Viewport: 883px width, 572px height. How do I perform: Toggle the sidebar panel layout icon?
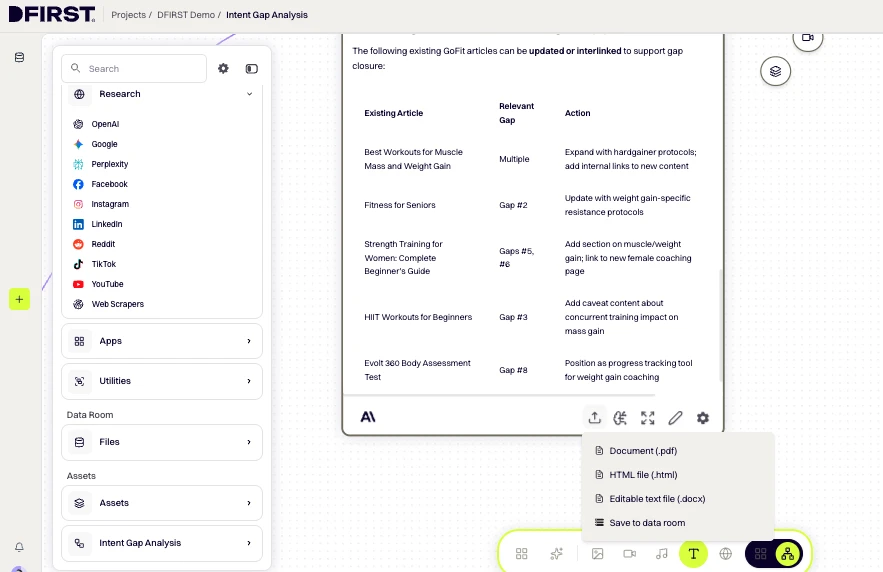coord(252,69)
